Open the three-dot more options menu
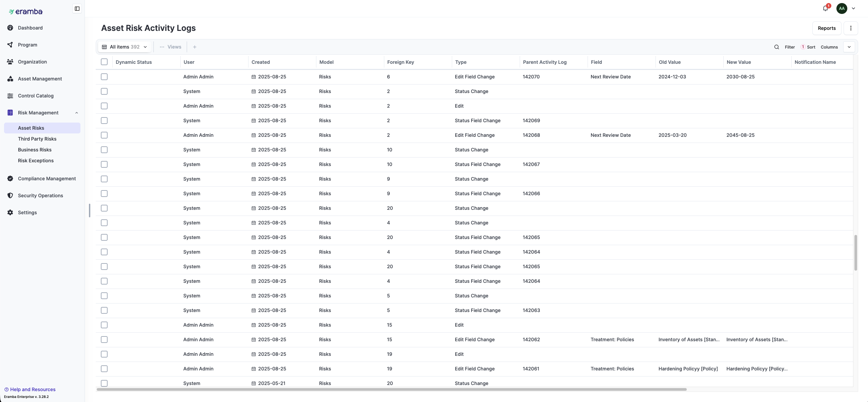Image resolution: width=868 pixels, height=402 pixels. [x=851, y=28]
